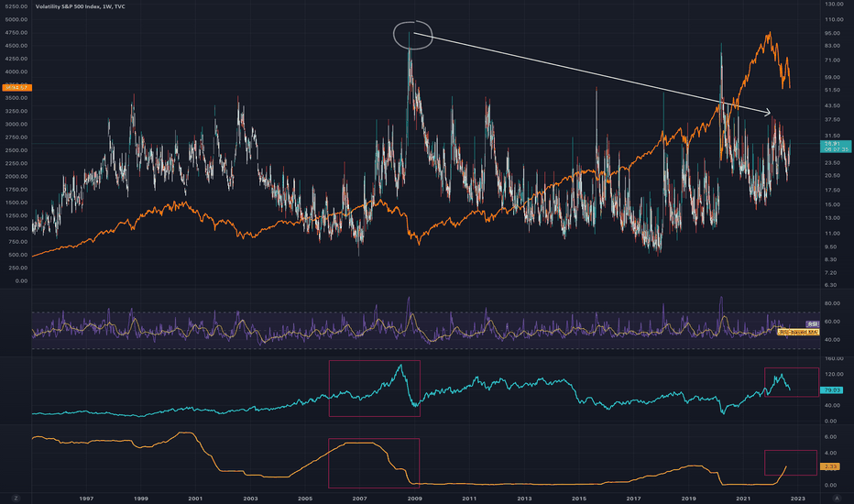Click the 2009 year label on time axis

coord(414,498)
